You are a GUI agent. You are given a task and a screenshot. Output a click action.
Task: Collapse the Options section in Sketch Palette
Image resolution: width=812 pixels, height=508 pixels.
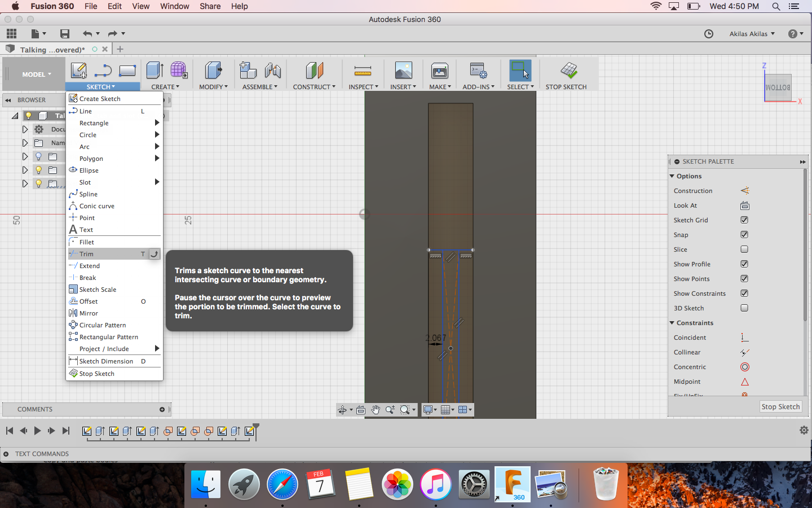pyautogui.click(x=672, y=176)
